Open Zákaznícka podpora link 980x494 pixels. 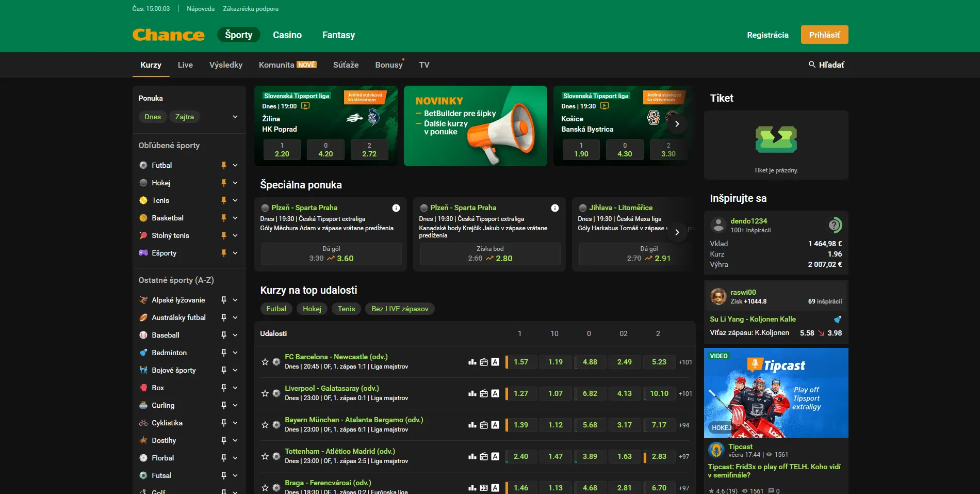(x=250, y=9)
